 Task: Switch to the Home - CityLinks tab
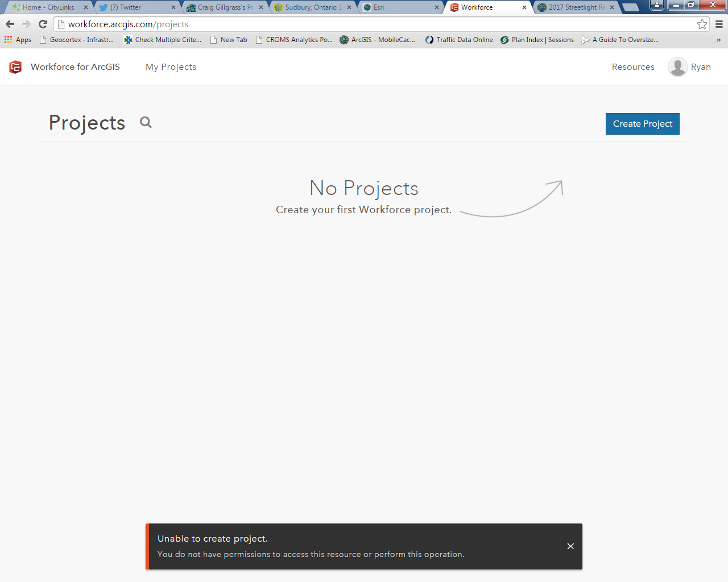pyautogui.click(x=48, y=7)
